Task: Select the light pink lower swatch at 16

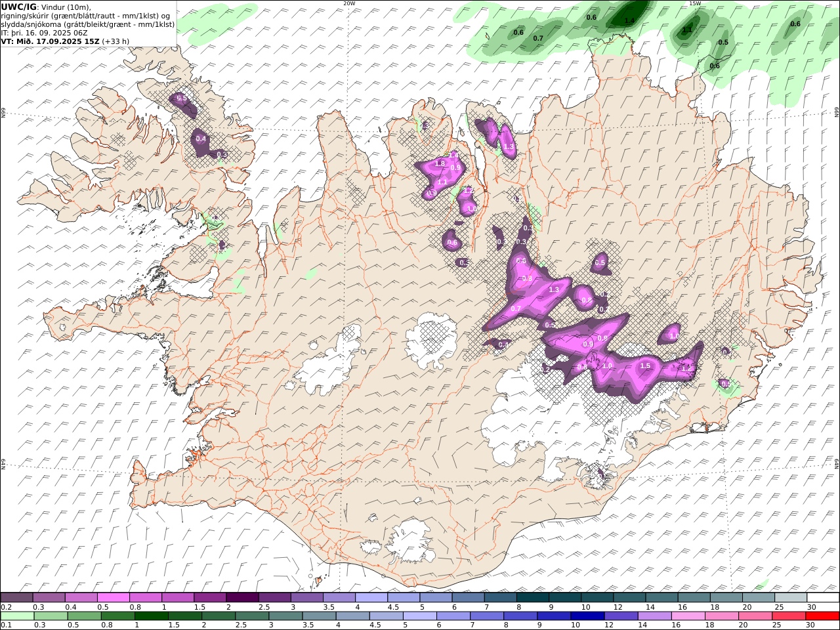Action: 688,616
